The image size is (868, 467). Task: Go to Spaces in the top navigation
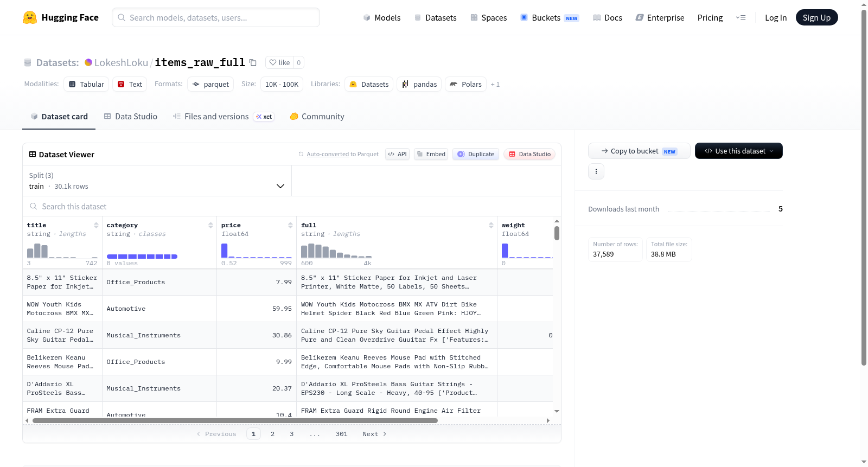coord(489,18)
